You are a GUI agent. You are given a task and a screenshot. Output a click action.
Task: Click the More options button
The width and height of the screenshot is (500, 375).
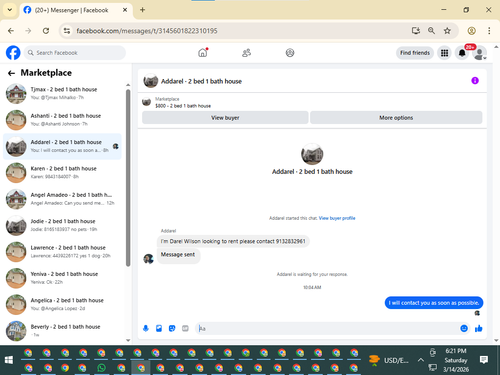click(x=396, y=118)
